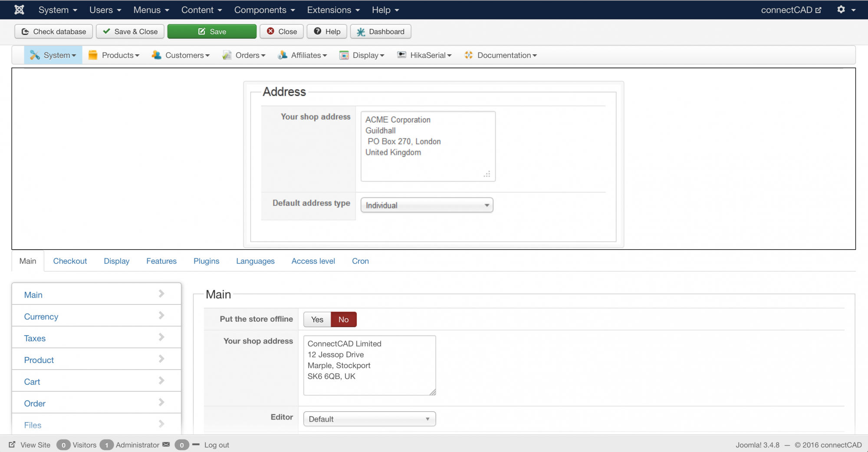Click the Log out link
This screenshot has width=868, height=452.
coord(217,445)
